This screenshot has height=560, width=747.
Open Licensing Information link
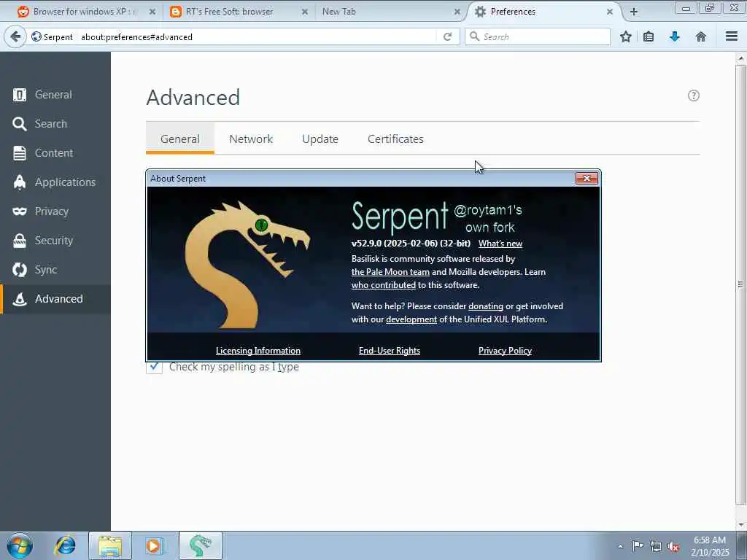point(258,351)
